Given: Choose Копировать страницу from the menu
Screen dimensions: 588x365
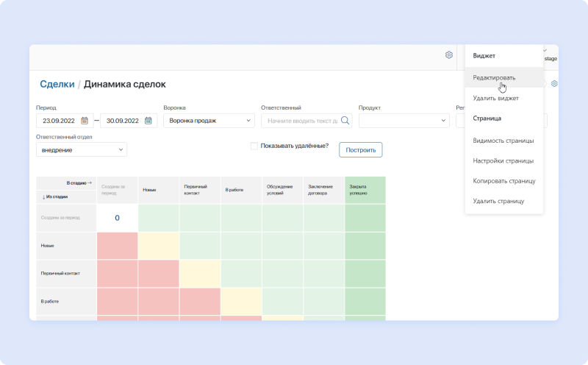Looking at the screenshot, I should [503, 180].
